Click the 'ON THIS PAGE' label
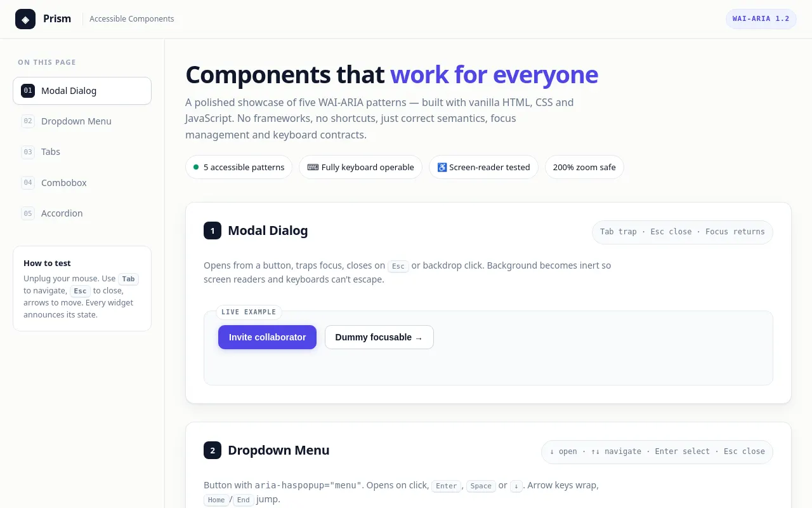The image size is (812, 508). pyautogui.click(x=47, y=62)
